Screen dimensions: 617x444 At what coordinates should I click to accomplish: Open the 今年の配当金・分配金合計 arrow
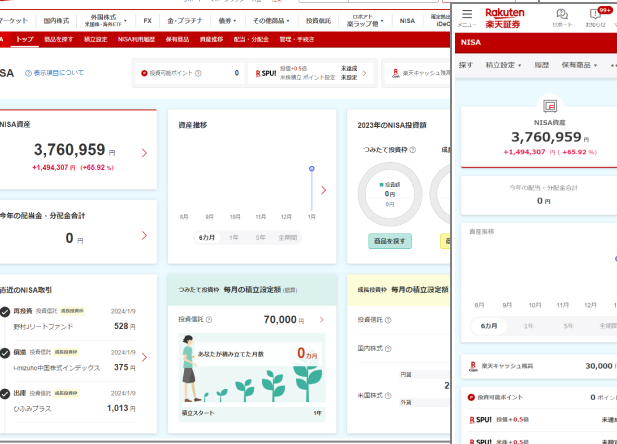pyautogui.click(x=144, y=235)
